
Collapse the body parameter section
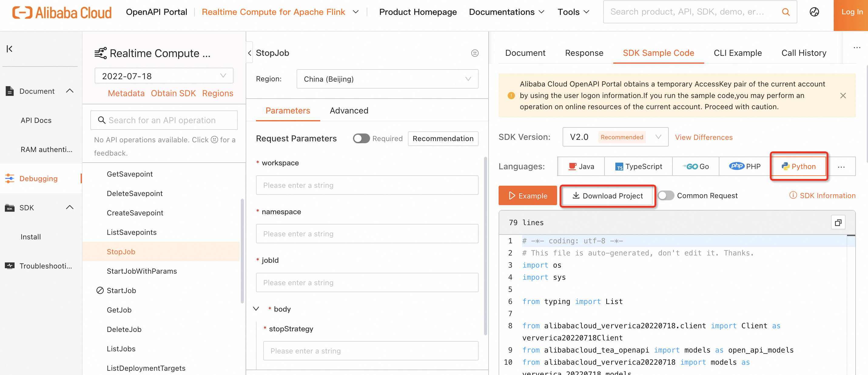pos(256,309)
